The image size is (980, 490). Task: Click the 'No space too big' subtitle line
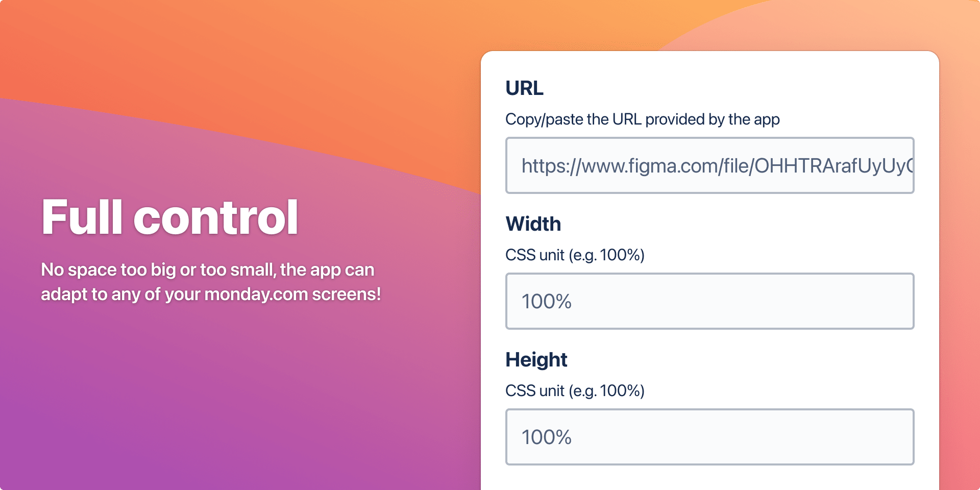[208, 269]
